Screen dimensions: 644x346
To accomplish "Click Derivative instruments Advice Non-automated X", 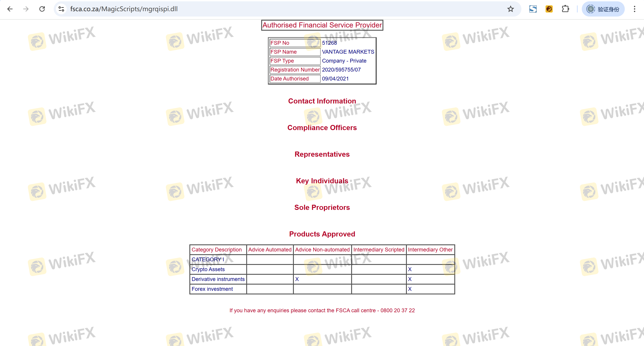I will tap(297, 279).
